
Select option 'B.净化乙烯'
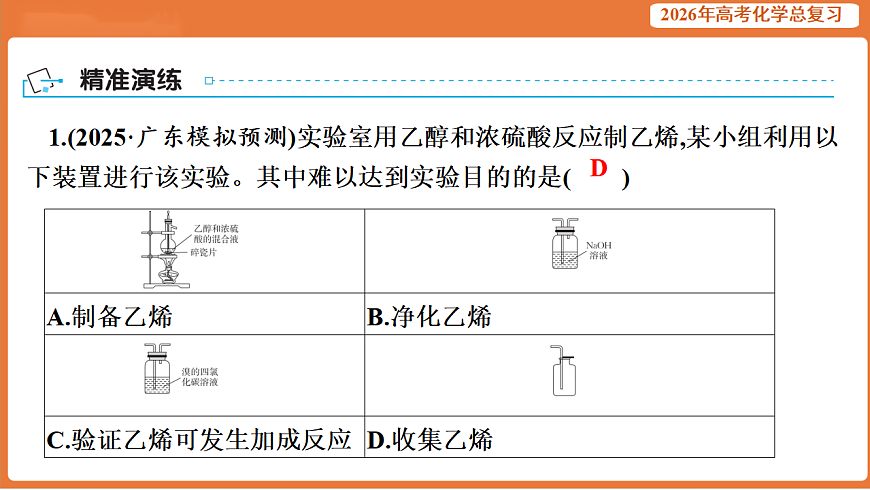[429, 317]
